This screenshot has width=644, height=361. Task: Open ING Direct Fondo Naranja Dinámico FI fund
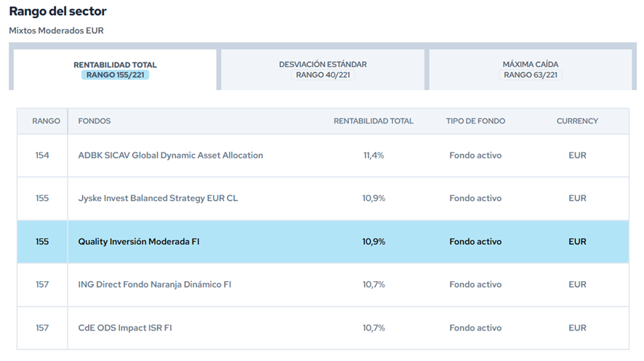pyautogui.click(x=154, y=284)
